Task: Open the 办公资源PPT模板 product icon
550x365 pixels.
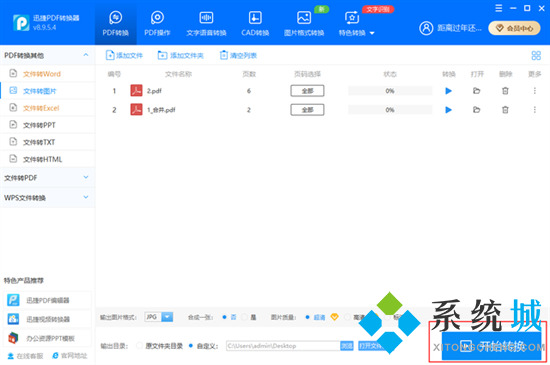Action: pyautogui.click(x=13, y=338)
